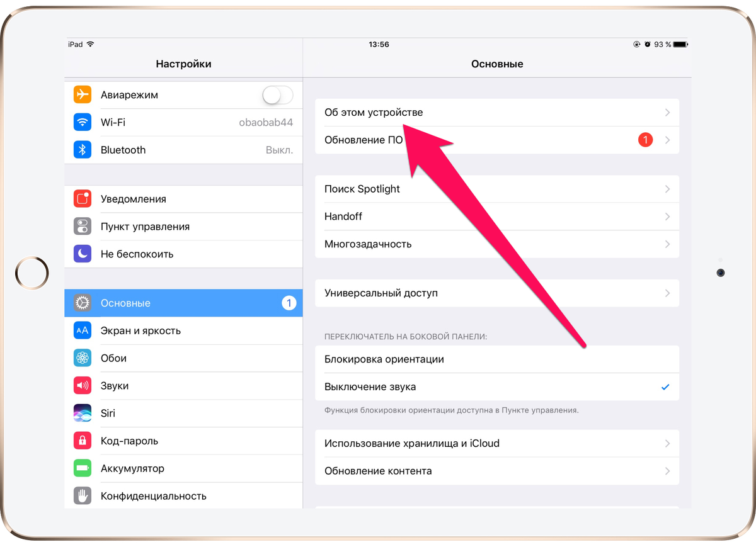Tap the Bluetooth status Выкл.
The width and height of the screenshot is (756, 547).
click(x=279, y=150)
